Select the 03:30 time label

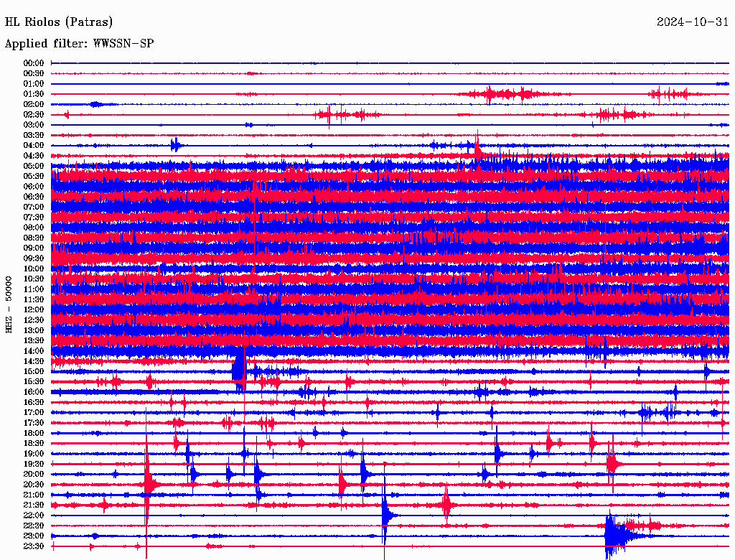(x=34, y=136)
